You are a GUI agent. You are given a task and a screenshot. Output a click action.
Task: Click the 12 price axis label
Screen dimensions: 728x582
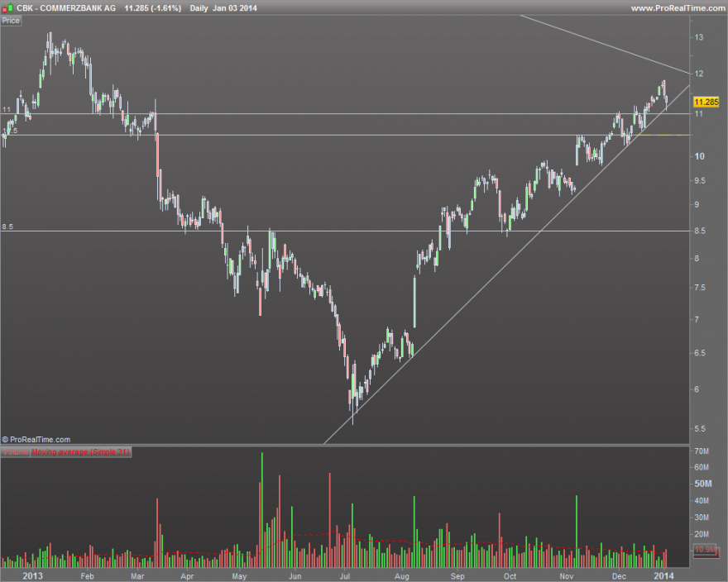(699, 74)
